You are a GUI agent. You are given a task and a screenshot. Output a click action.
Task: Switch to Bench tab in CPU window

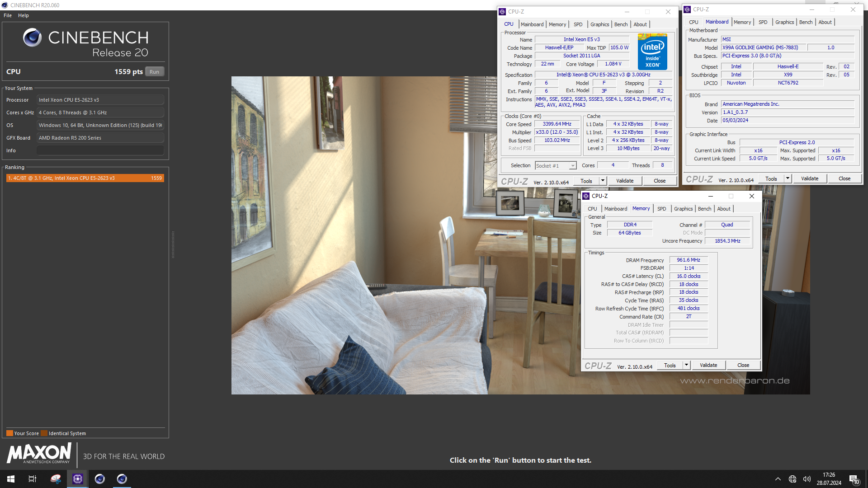point(621,24)
